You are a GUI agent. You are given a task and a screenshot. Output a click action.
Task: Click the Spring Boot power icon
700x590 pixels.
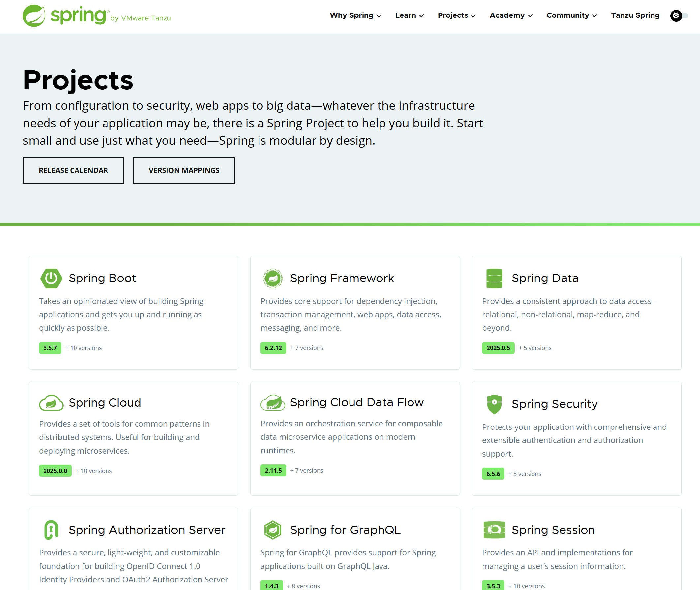[51, 278]
